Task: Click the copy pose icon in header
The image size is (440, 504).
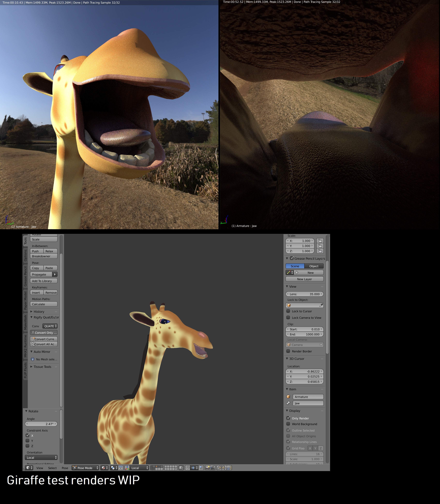Action: [219, 468]
